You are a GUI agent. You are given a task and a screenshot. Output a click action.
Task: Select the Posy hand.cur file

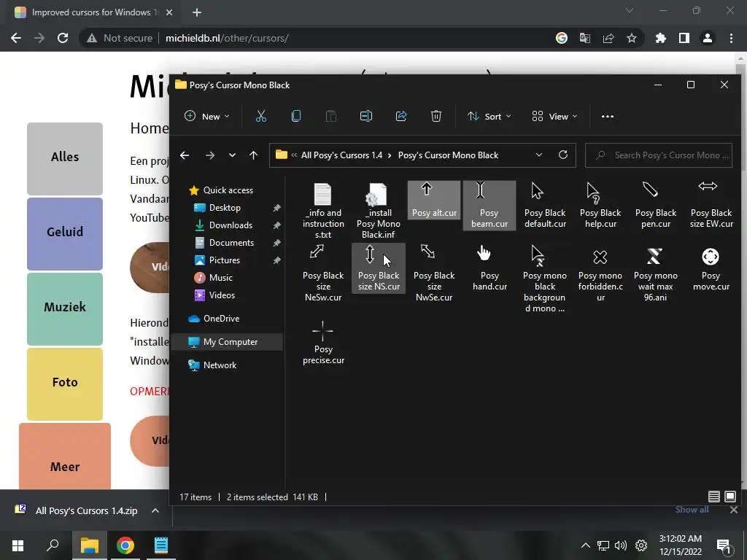click(489, 268)
